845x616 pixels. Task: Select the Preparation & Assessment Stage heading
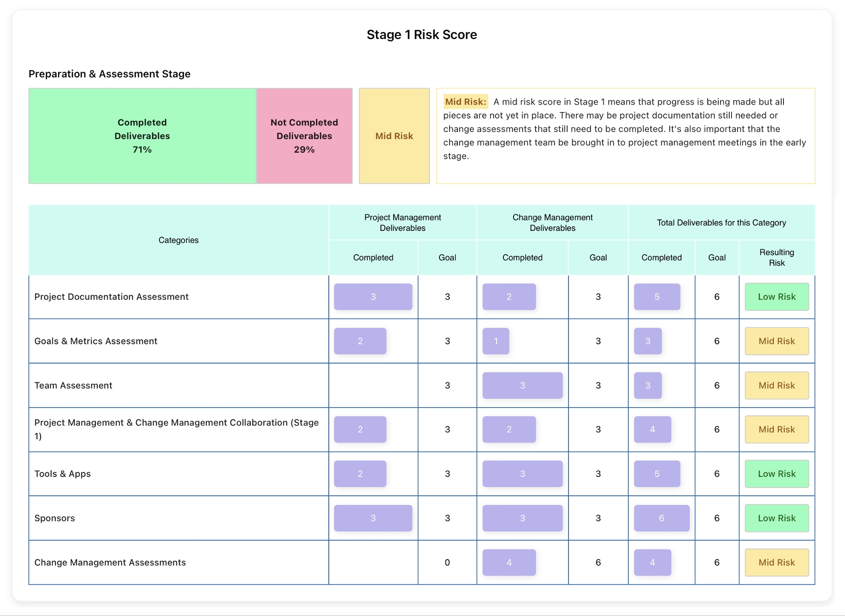pyautogui.click(x=109, y=73)
